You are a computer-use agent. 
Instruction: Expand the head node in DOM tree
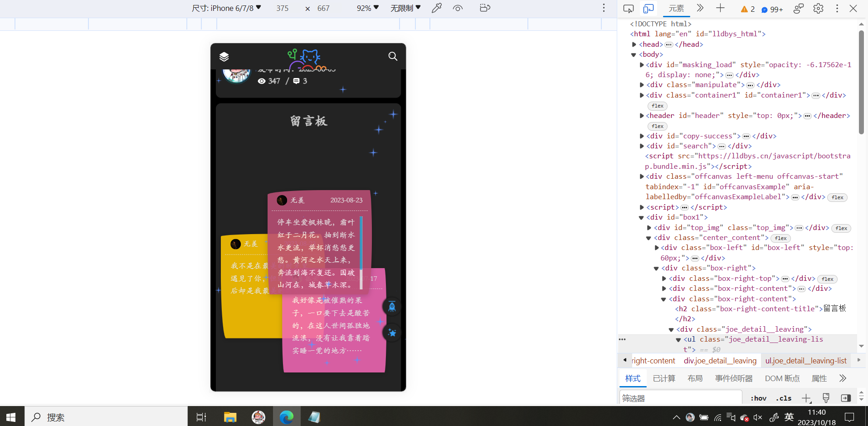click(634, 44)
